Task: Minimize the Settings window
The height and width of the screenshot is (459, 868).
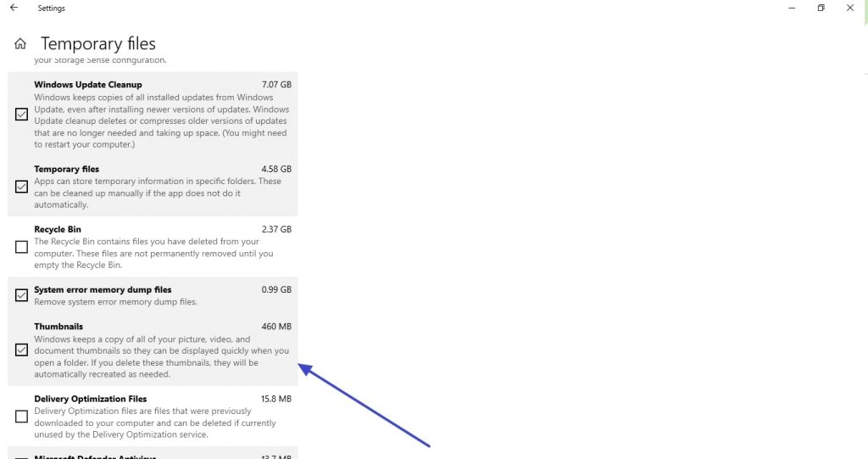Action: tap(792, 8)
